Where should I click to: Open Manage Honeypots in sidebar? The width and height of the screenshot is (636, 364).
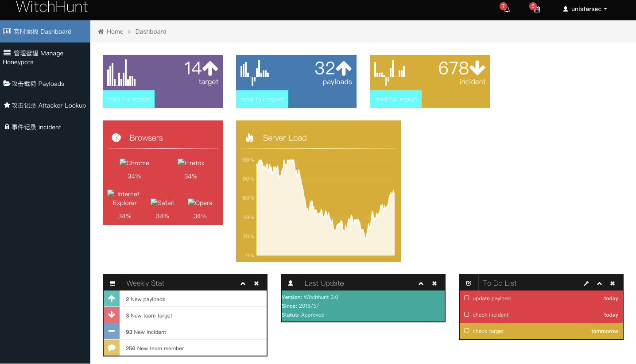pos(33,58)
